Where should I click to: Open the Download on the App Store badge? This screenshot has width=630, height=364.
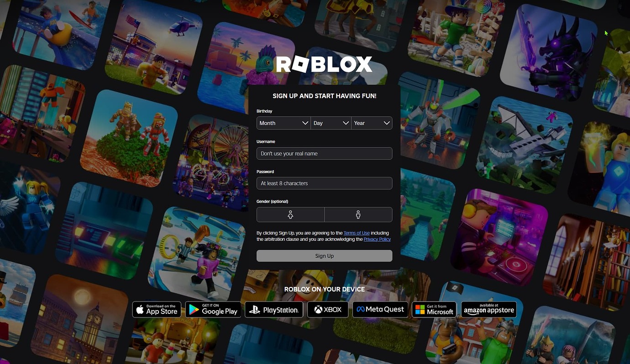click(157, 309)
